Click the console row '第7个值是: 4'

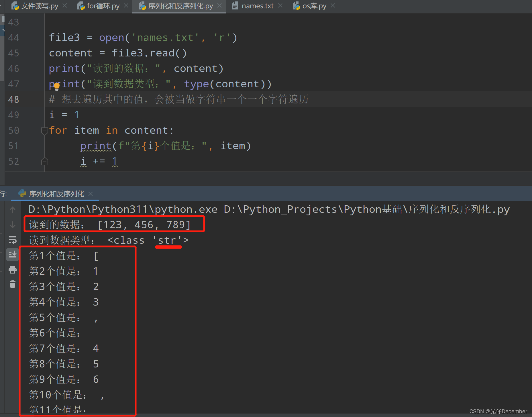click(64, 349)
